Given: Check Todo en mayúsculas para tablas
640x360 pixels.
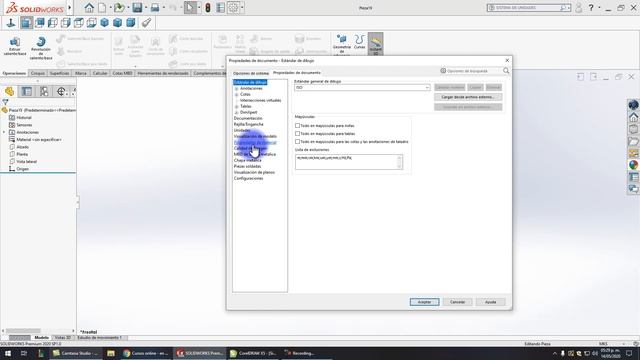Looking at the screenshot, I should click(x=298, y=133).
